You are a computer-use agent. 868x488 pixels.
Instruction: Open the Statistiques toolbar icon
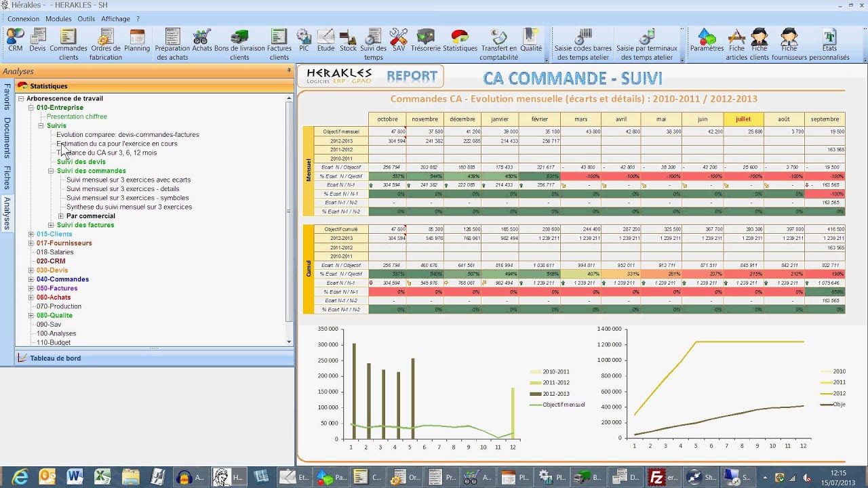(x=460, y=41)
